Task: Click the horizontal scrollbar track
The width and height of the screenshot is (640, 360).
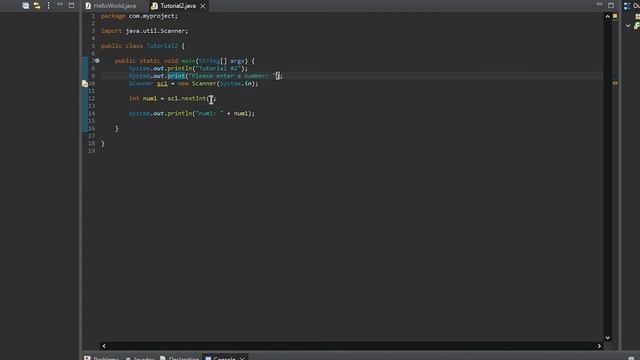Action: 351,346
